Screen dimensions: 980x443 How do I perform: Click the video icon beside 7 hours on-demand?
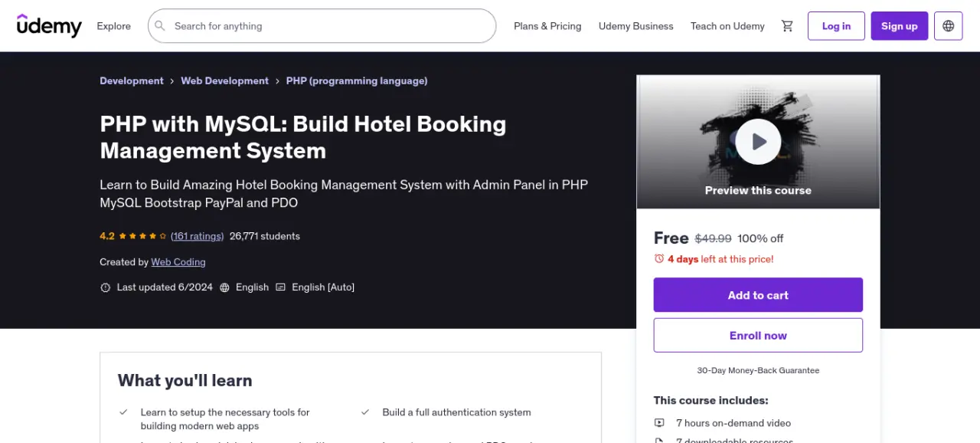tap(659, 423)
